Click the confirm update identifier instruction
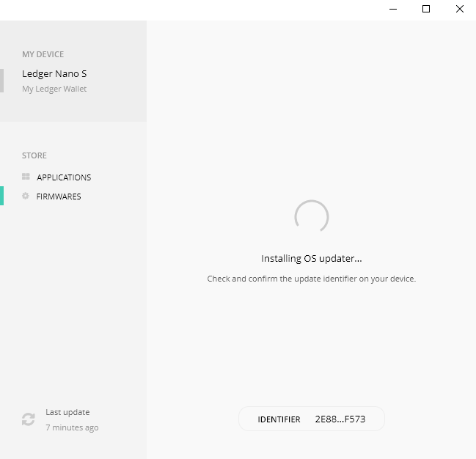476x459 pixels. pyautogui.click(x=312, y=279)
